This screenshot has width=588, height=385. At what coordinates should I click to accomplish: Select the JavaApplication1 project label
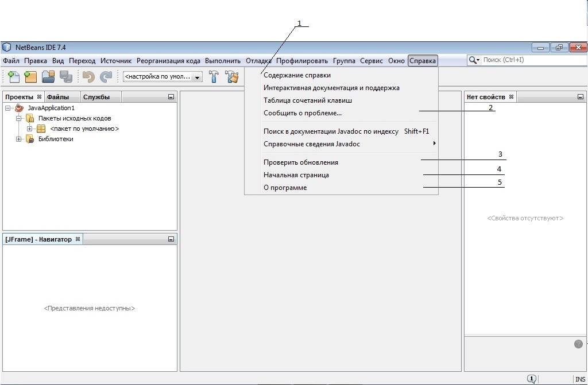(x=51, y=108)
